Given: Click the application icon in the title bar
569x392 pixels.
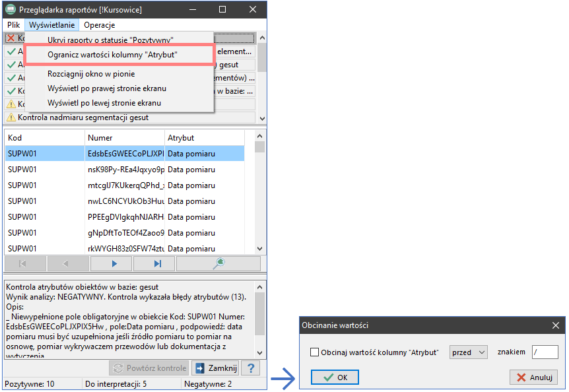Looking at the screenshot, I should [x=11, y=10].
